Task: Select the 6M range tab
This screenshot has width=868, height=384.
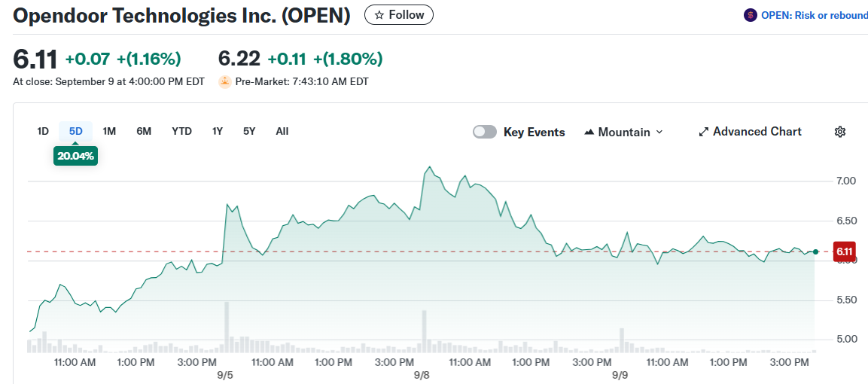Action: (x=144, y=132)
